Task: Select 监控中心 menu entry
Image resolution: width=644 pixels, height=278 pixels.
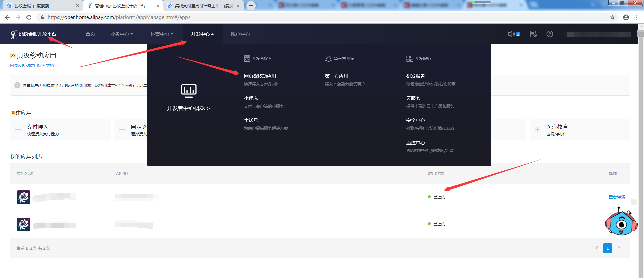Action: coord(416,143)
